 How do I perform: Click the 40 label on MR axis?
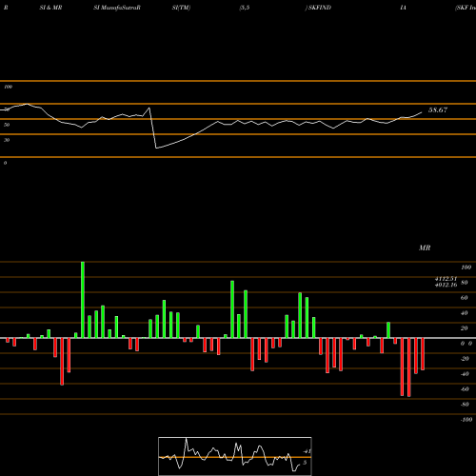[x=465, y=313]
